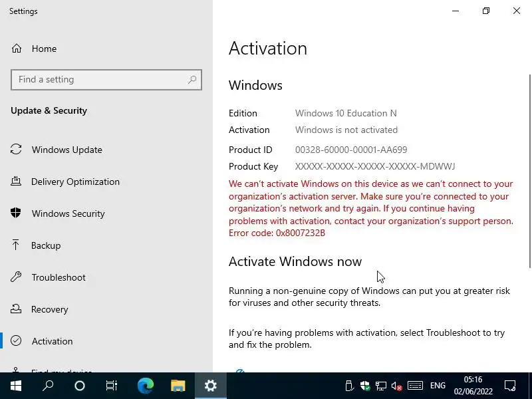Viewport: 532px width, 399px height.
Task: Click the search magnifier in the settings box
Action: (x=192, y=80)
